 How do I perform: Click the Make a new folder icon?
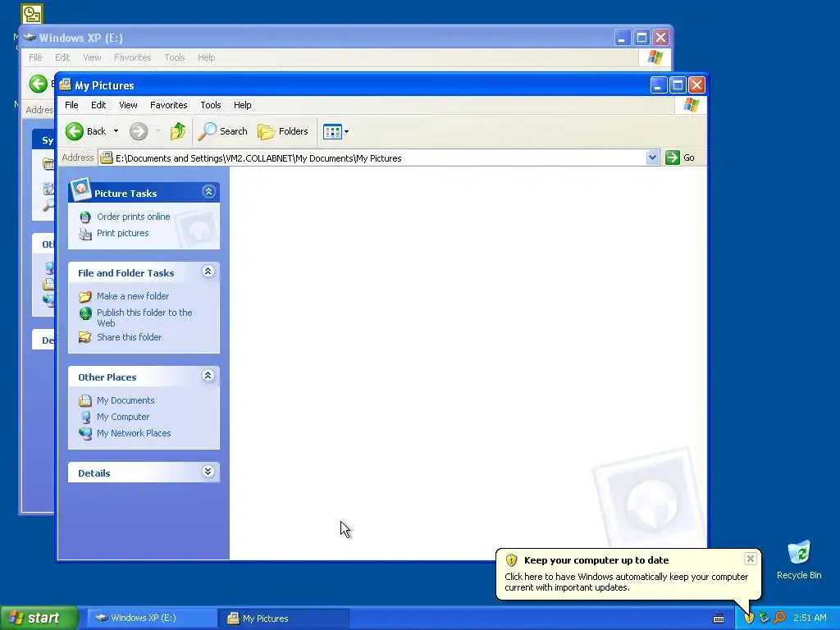(x=85, y=296)
